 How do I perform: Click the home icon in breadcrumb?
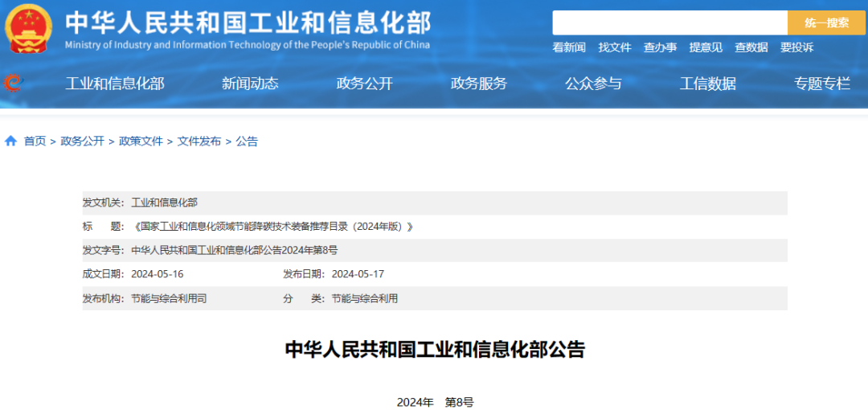coord(11,141)
